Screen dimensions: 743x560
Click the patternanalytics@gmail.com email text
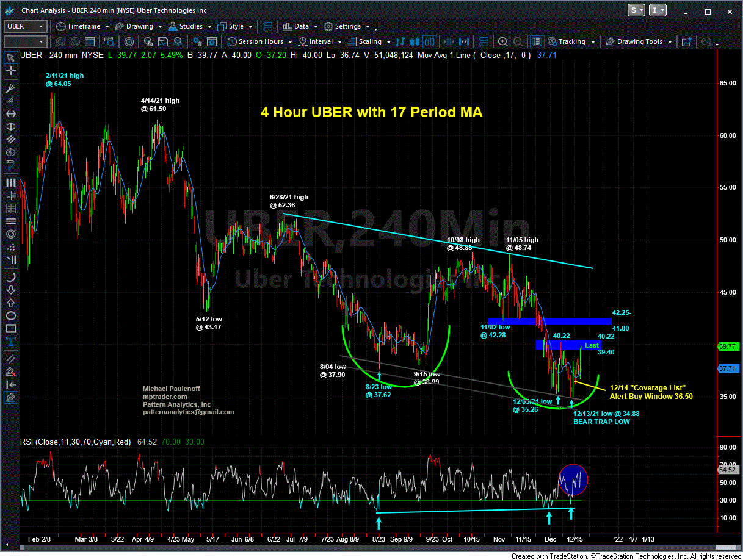[x=188, y=412]
